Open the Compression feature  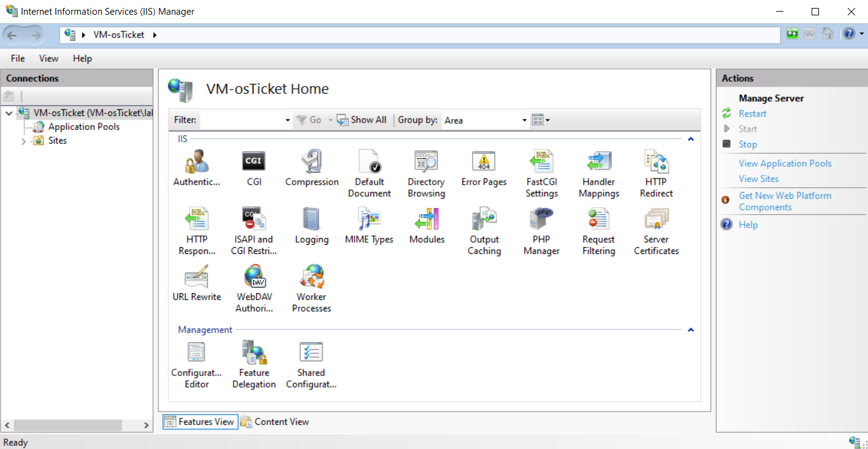[x=311, y=169]
